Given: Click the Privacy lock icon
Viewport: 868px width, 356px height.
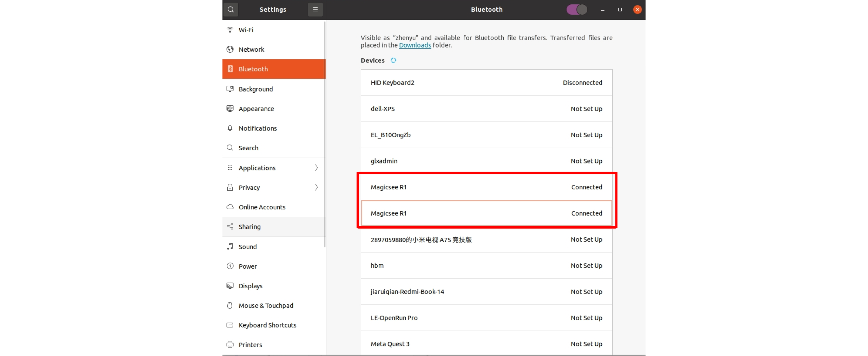Looking at the screenshot, I should click(230, 187).
